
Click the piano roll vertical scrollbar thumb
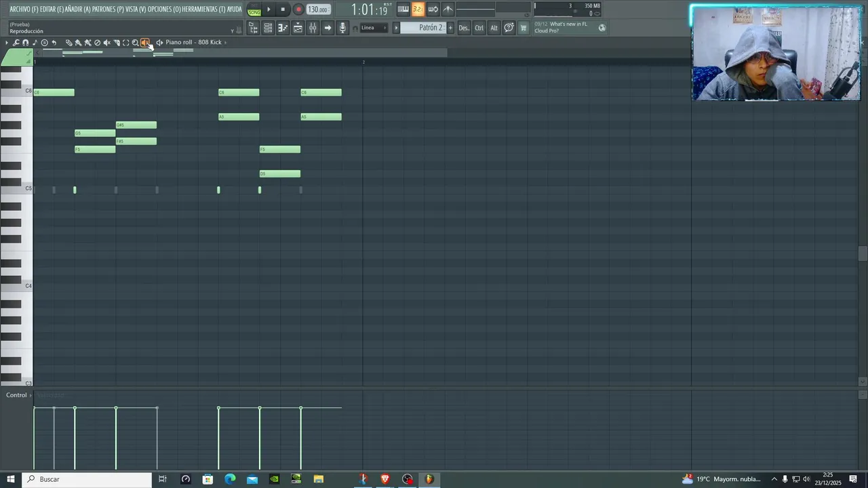point(863,253)
